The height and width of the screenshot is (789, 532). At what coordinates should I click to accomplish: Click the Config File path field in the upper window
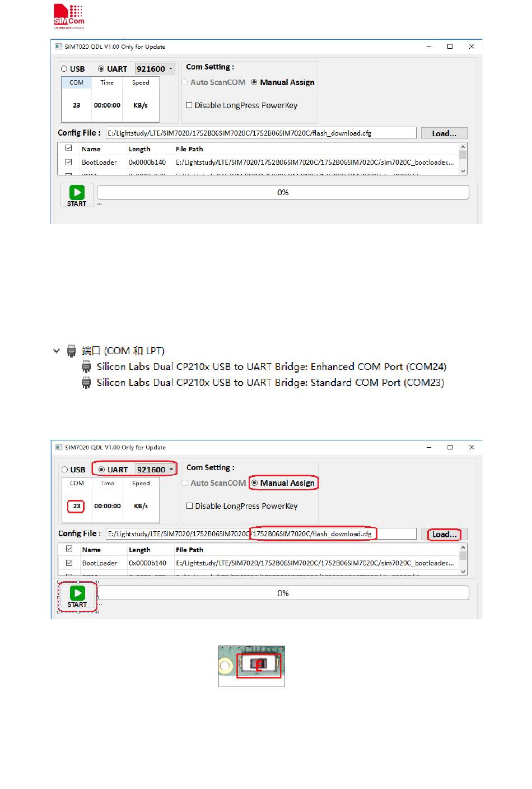click(x=261, y=133)
